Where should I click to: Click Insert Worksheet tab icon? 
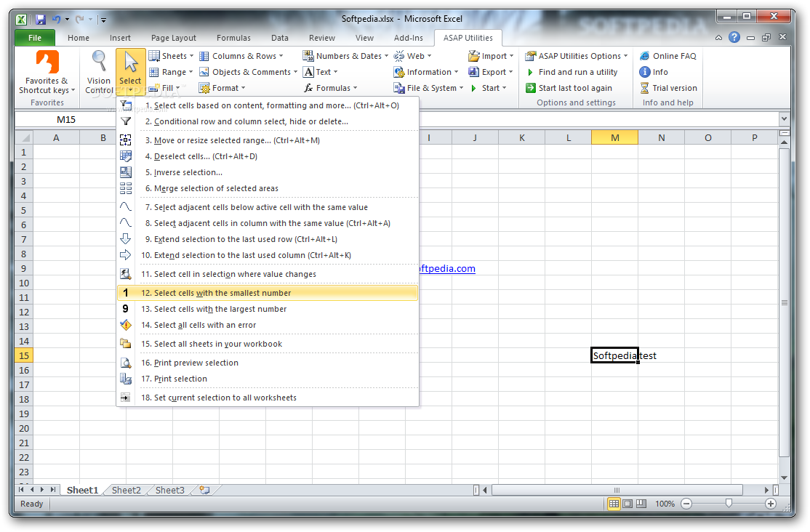(204, 490)
